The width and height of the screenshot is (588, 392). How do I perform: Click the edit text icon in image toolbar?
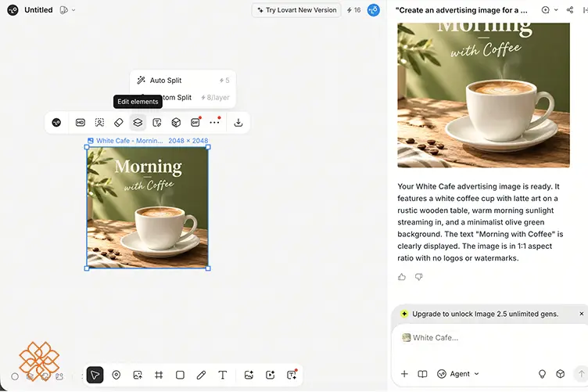(156, 123)
